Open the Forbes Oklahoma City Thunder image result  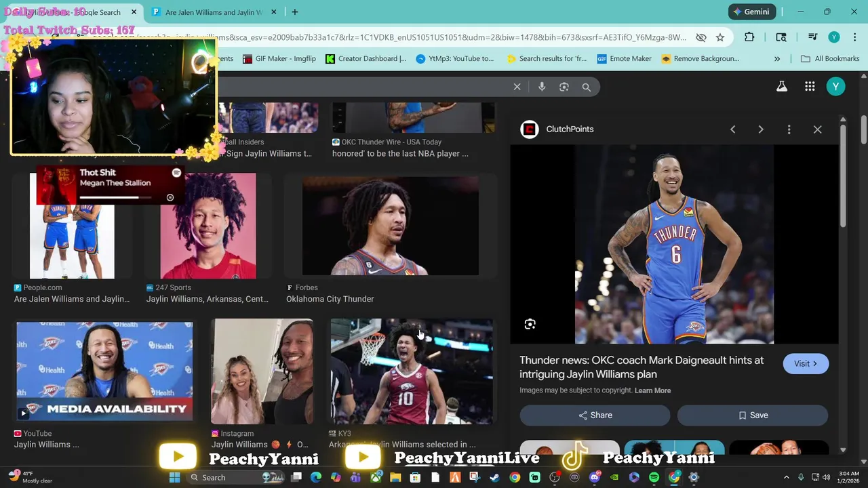click(x=390, y=226)
